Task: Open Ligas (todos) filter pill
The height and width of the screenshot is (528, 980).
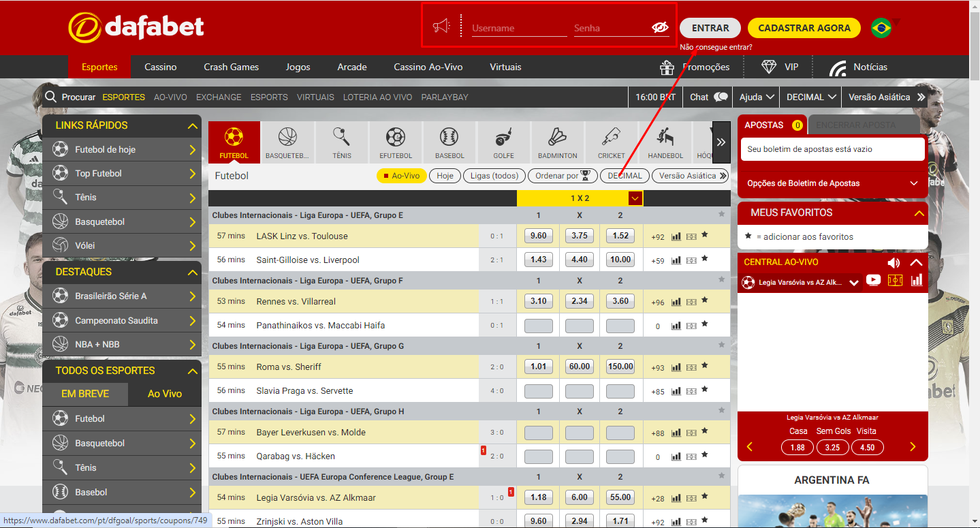Action: 494,176
